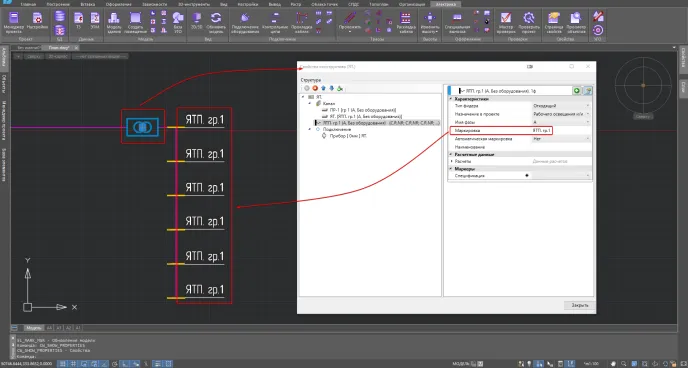The height and width of the screenshot is (368, 688).
Task: Click the red delete icon in Структура toolbar
Action: tap(315, 88)
